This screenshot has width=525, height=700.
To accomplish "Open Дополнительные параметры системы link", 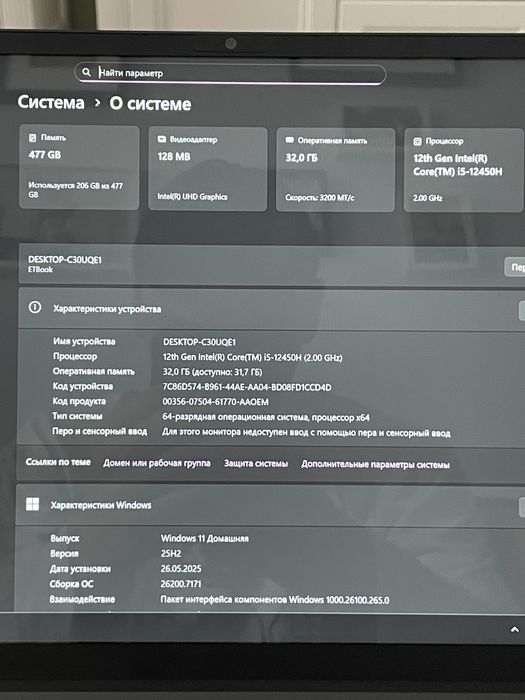I will [x=375, y=464].
